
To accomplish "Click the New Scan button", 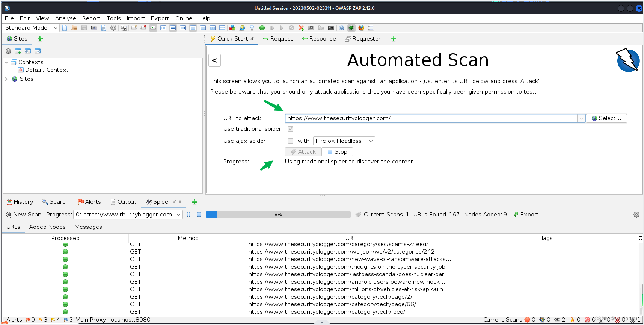I will click(24, 215).
